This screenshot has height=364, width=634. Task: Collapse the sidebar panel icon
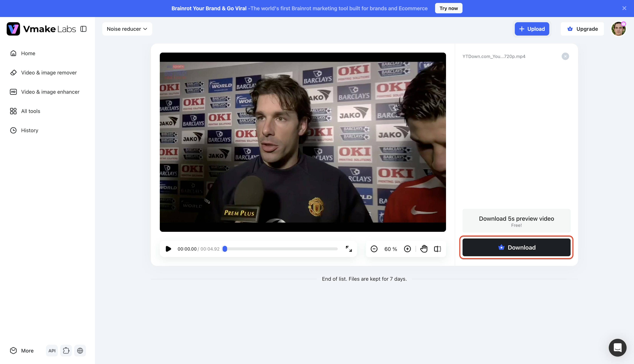tap(83, 29)
